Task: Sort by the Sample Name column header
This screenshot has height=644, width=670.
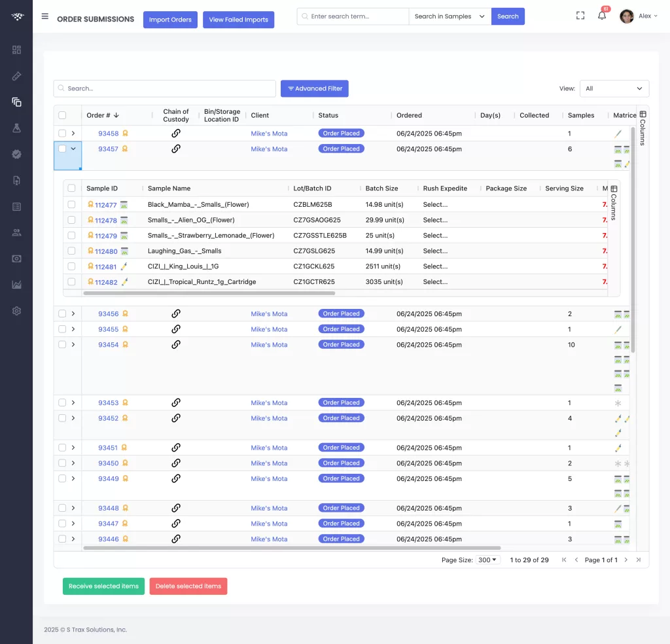Action: click(x=169, y=188)
